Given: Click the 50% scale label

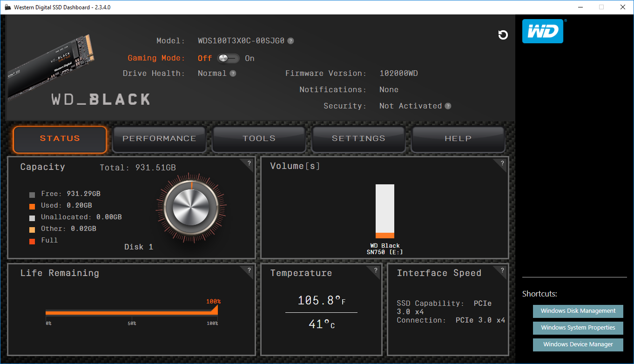Looking at the screenshot, I should (132, 323).
